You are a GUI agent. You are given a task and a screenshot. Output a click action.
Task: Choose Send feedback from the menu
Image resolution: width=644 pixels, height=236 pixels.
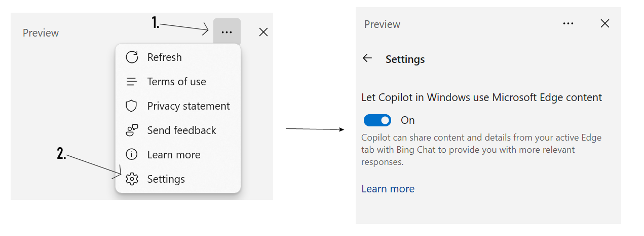(178, 130)
